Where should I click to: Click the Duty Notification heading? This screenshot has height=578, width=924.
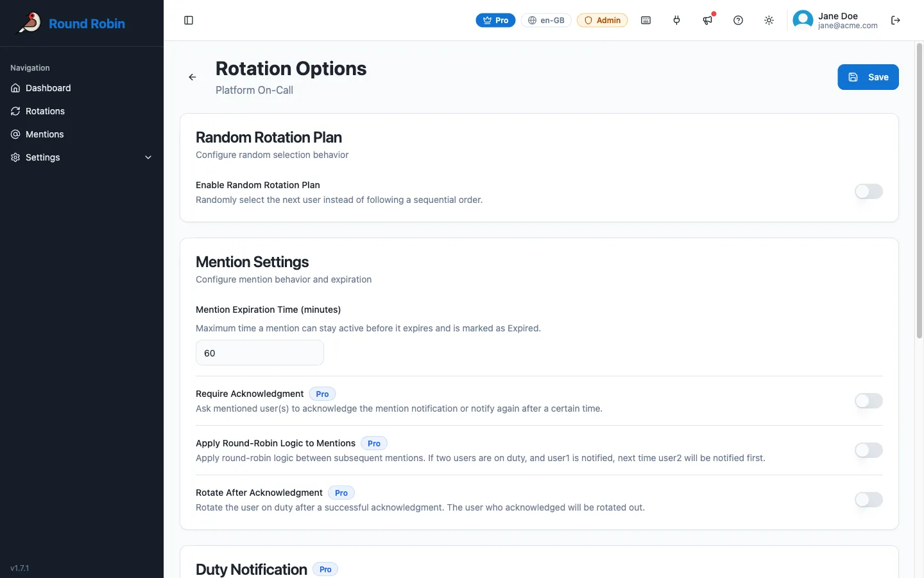coord(252,570)
